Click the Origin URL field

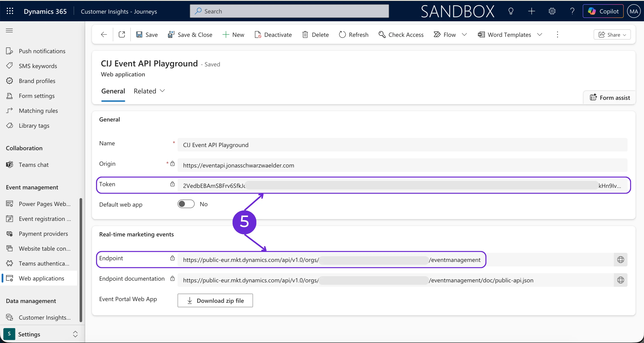402,165
